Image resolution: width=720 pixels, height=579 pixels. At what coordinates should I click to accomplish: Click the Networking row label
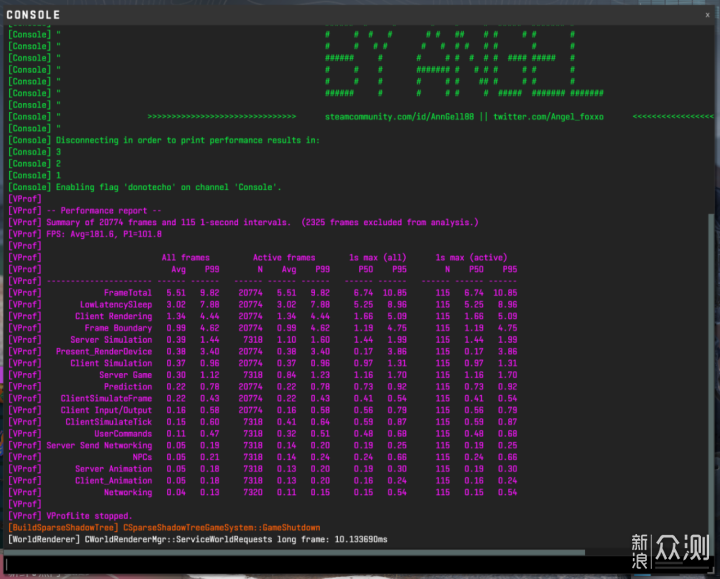128,492
